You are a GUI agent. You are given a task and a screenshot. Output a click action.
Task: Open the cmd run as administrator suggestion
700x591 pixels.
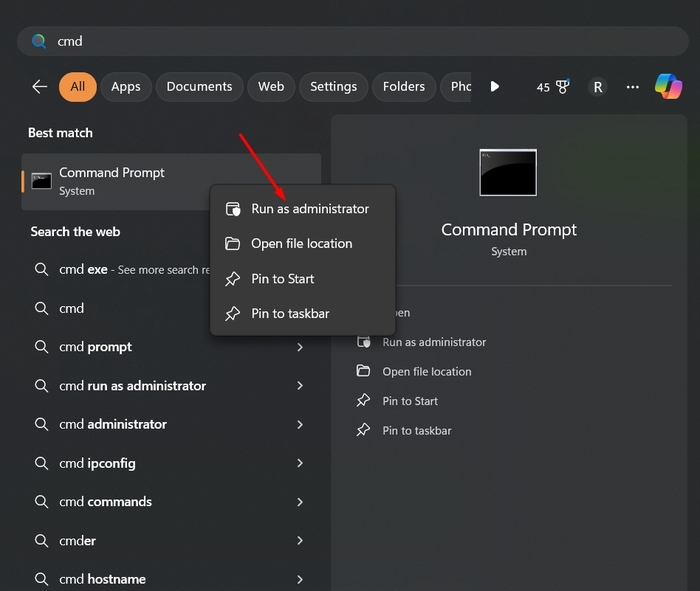[x=171, y=386]
